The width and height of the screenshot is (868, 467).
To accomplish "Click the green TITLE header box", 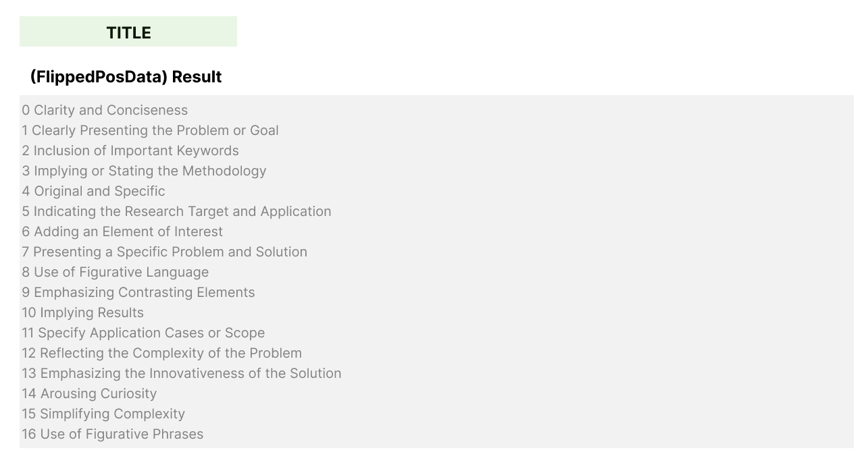I will pyautogui.click(x=128, y=32).
